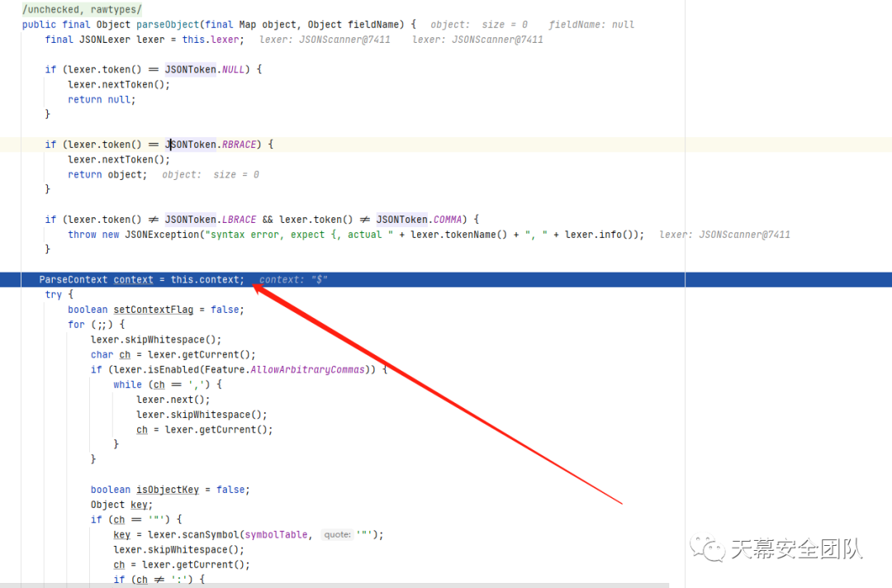Click the lexer.scanSymbol method call

[x=193, y=535]
